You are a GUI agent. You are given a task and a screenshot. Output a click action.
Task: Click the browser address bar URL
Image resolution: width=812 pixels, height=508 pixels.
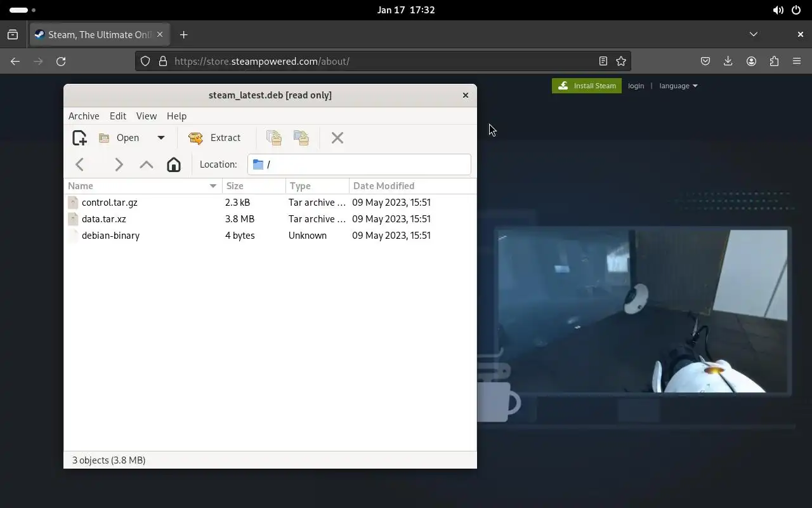click(x=262, y=62)
